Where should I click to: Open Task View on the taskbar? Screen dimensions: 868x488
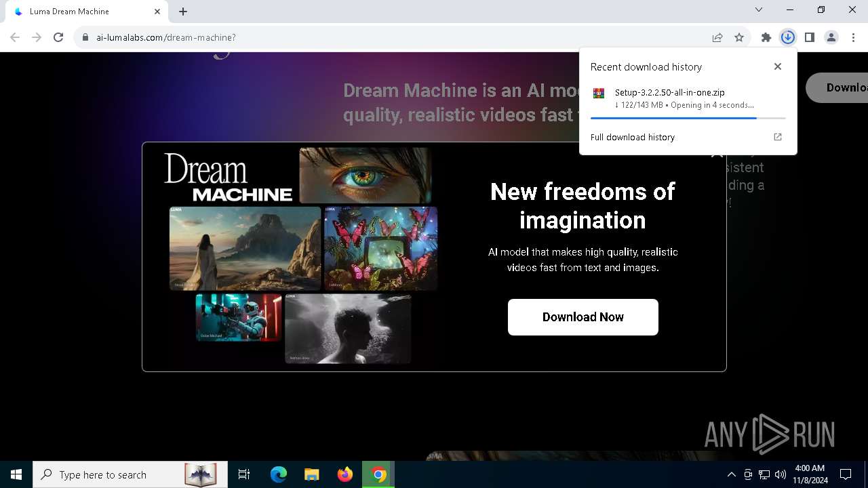tap(244, 474)
